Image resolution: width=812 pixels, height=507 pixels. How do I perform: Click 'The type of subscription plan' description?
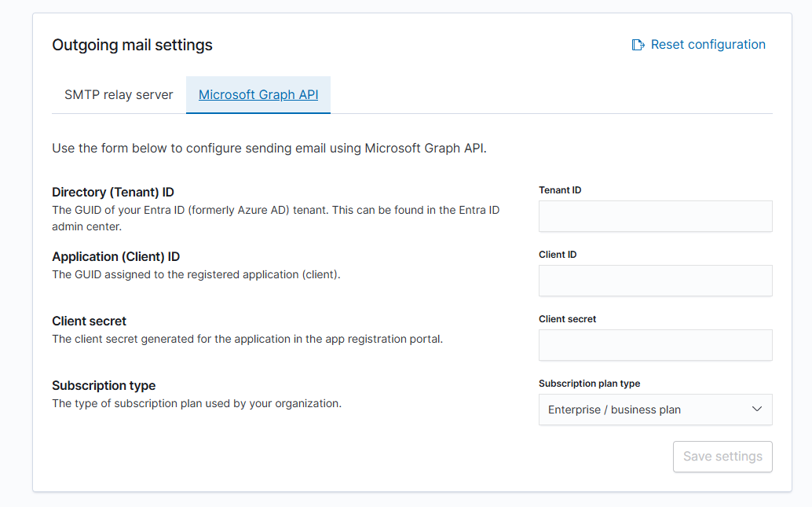click(197, 403)
